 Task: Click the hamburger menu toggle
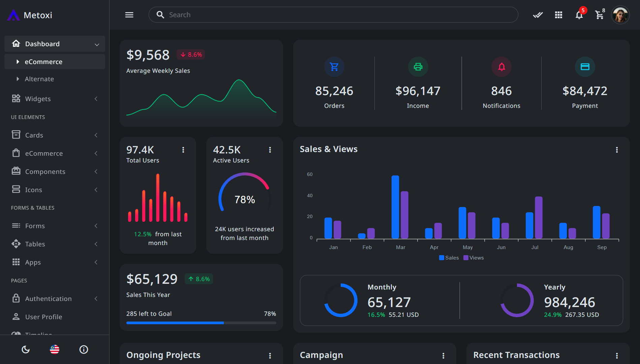[129, 14]
